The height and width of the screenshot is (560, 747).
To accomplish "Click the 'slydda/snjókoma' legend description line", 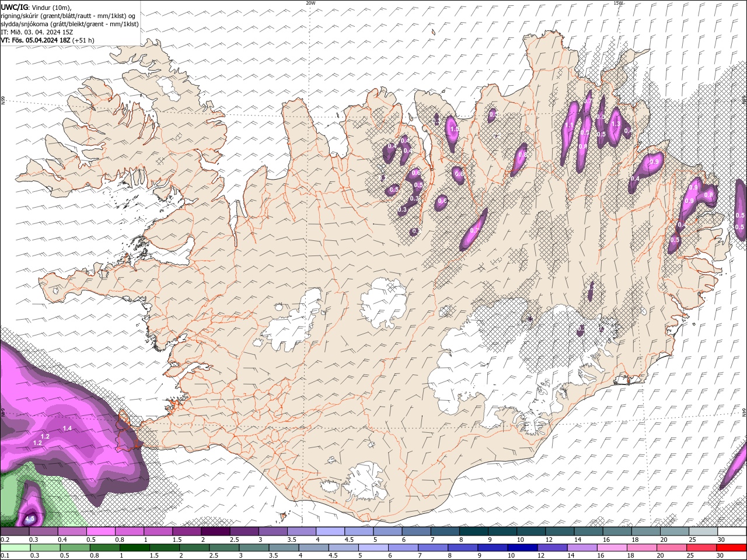I will (69, 24).
